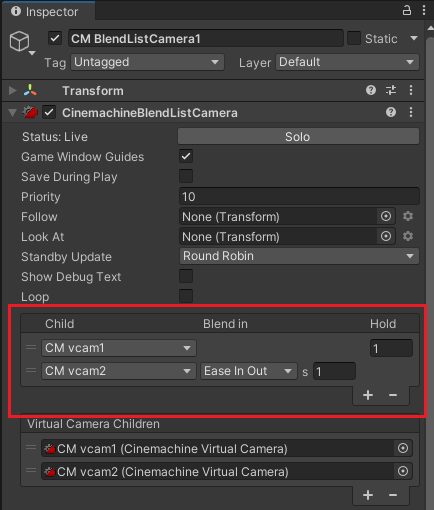The width and height of the screenshot is (434, 510).
Task: Open Transform component help
Action: click(x=371, y=90)
